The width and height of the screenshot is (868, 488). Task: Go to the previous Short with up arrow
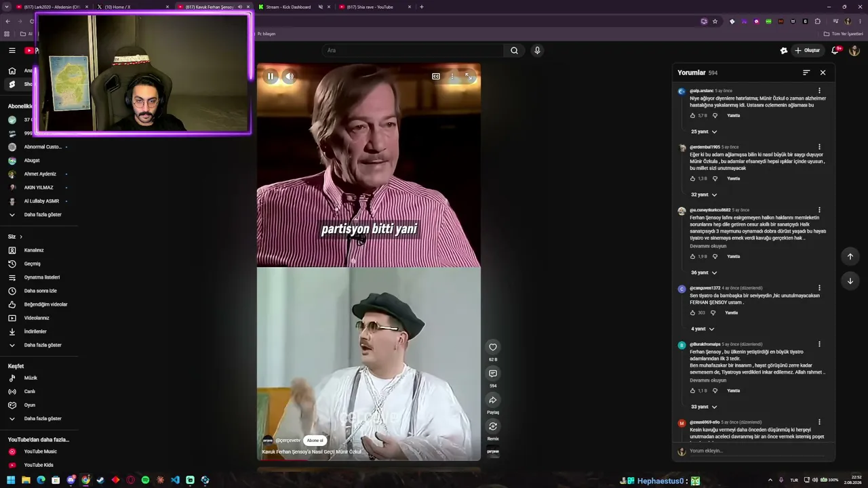pyautogui.click(x=850, y=256)
